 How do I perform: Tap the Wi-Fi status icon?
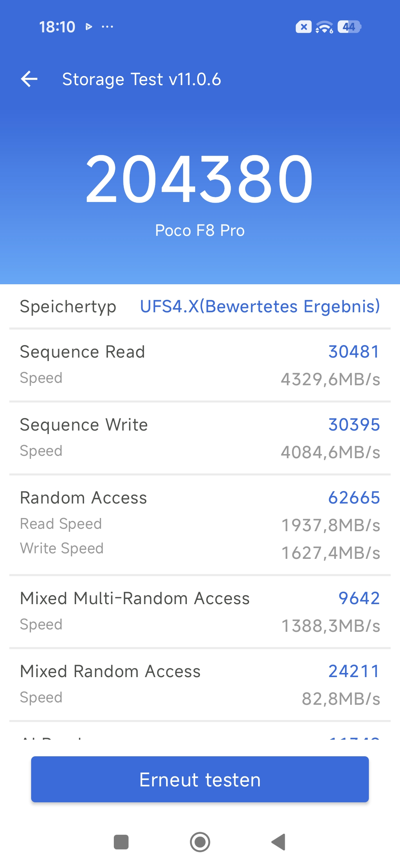click(324, 27)
